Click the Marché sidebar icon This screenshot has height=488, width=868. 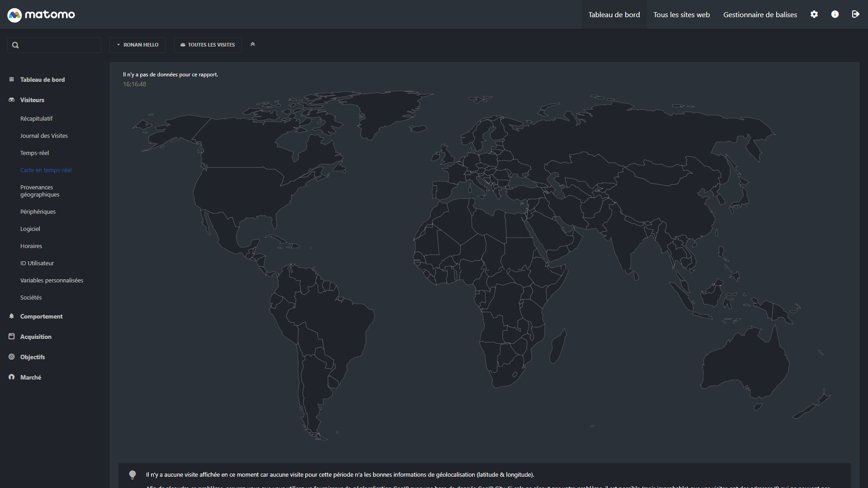[12, 377]
